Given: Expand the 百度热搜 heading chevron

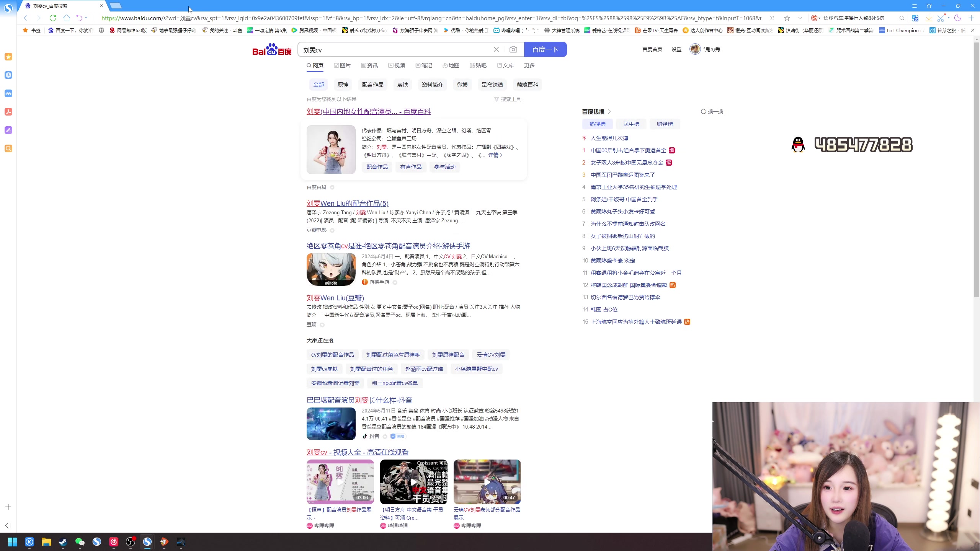Looking at the screenshot, I should tap(609, 112).
